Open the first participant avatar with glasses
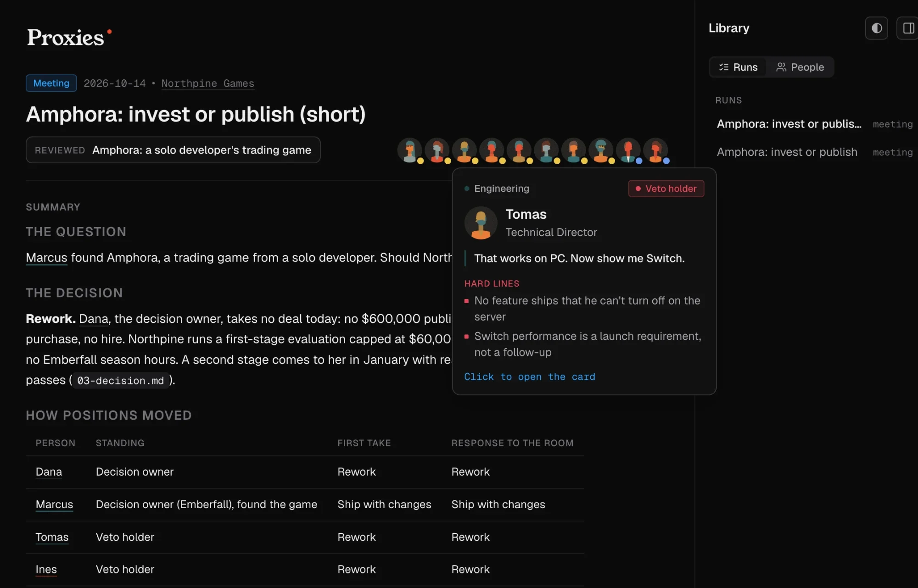 [409, 150]
